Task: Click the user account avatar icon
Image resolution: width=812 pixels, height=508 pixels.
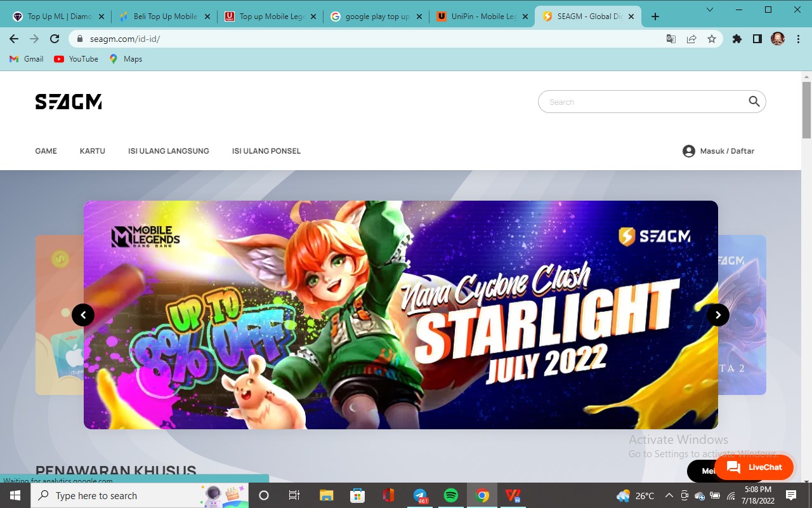Action: click(x=689, y=151)
